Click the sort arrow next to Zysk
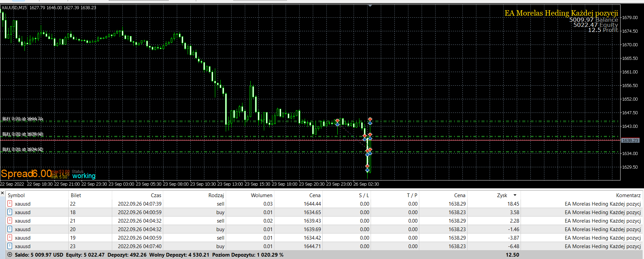 515,195
